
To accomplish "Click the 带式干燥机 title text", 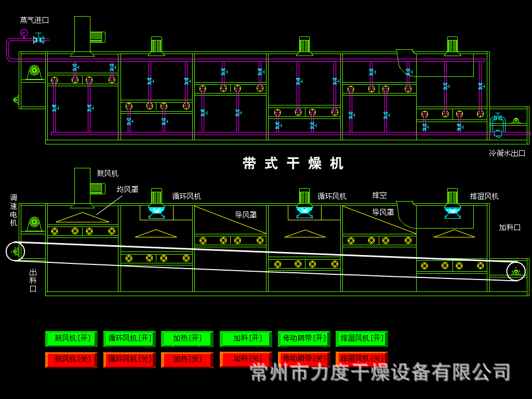I will [294, 163].
